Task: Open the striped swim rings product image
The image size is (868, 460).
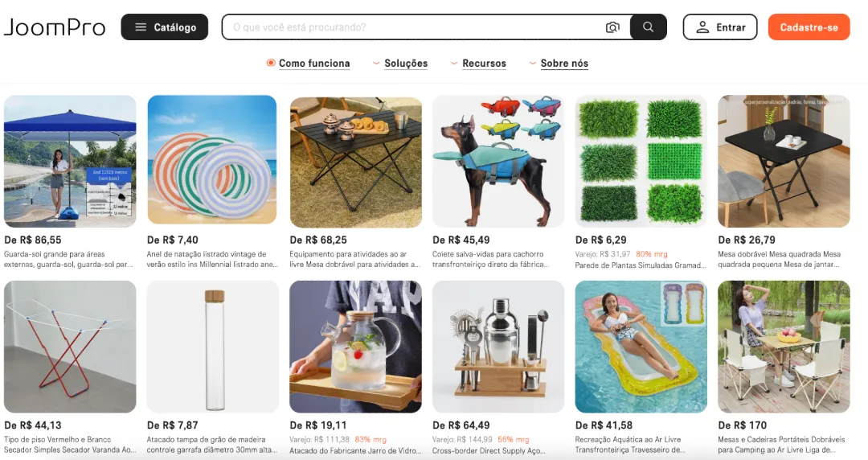Action: 212,159
